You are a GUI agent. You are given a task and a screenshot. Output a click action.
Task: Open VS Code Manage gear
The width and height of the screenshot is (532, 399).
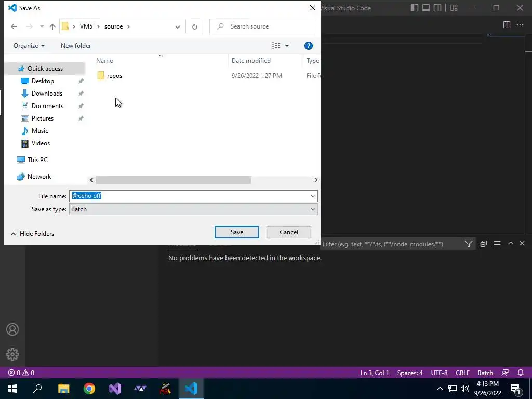point(12,354)
